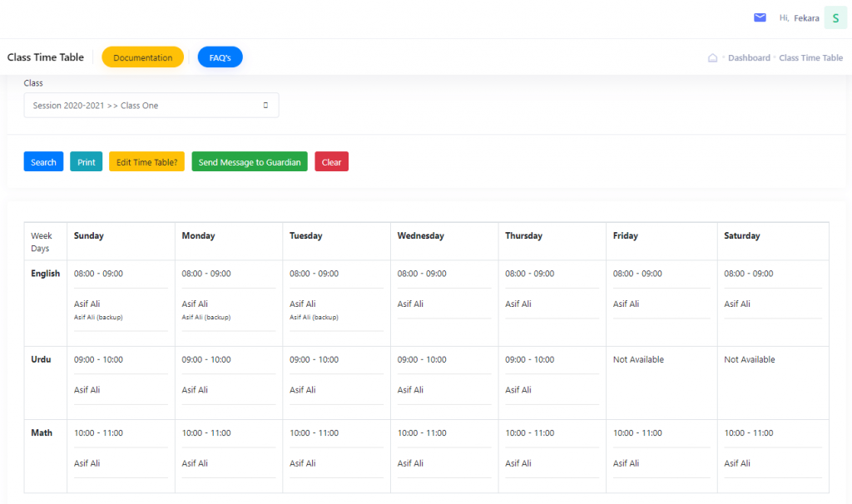The width and height of the screenshot is (852, 504).
Task: Navigate to Dashboard in the breadcrumb
Action: tap(749, 58)
